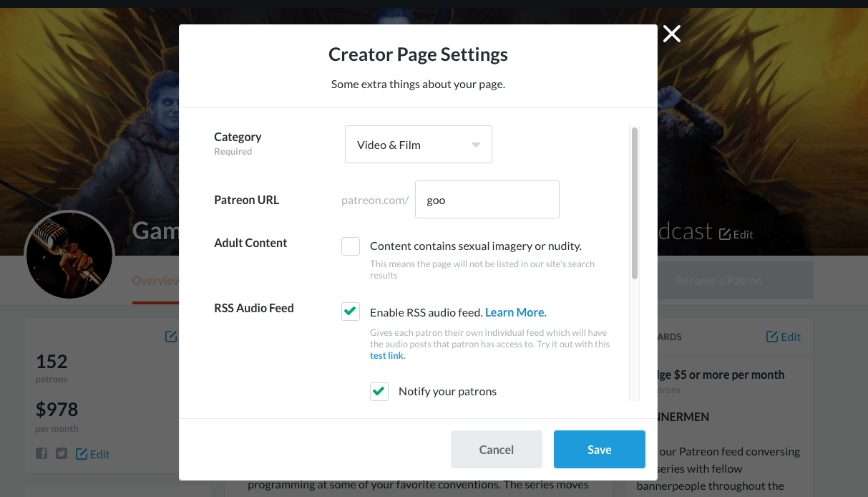This screenshot has height=497, width=868.
Task: Open the Category dropdown showing Video & Film
Action: (x=418, y=145)
